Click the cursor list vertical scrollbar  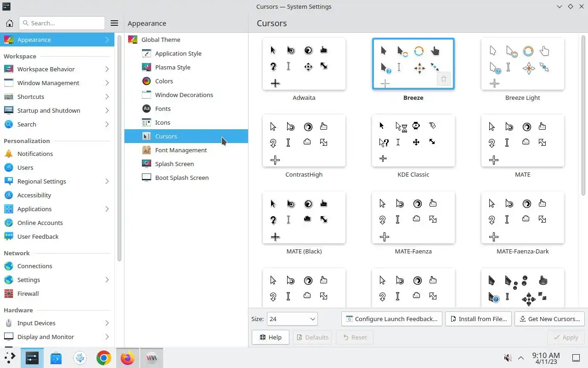pyautogui.click(x=583, y=115)
